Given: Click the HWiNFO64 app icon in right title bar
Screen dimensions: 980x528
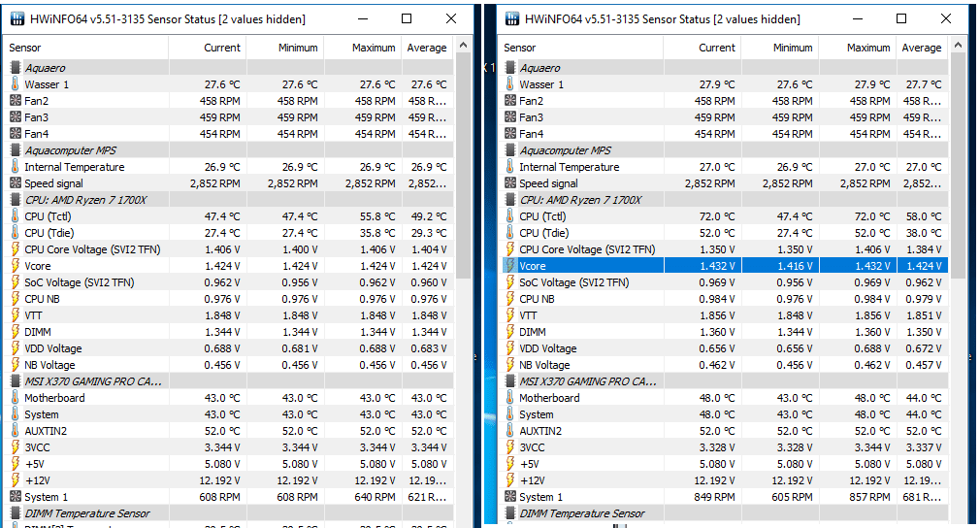Looking at the screenshot, I should tap(512, 18).
